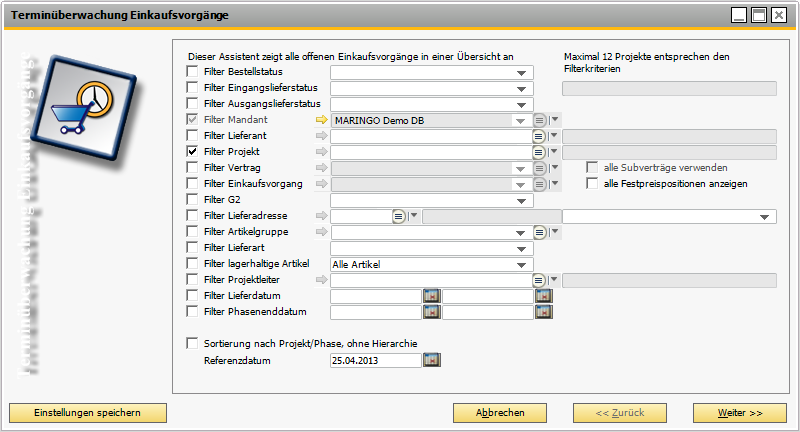
Task: Click the Filter Lieferadresse code field
Action: pyautogui.click(x=361, y=216)
